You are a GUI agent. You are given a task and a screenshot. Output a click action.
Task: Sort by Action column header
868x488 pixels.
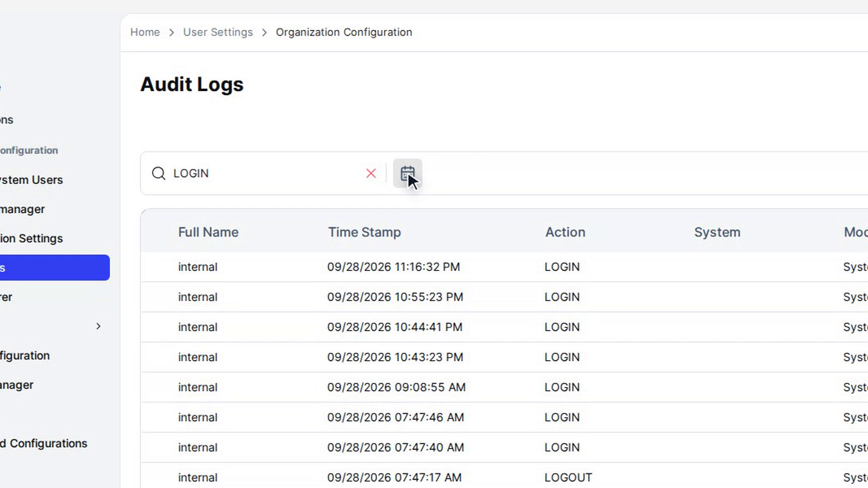(565, 232)
